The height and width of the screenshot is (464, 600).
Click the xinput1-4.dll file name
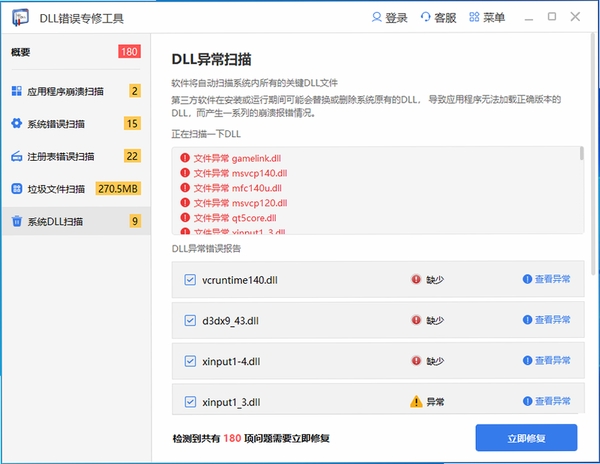click(x=231, y=361)
